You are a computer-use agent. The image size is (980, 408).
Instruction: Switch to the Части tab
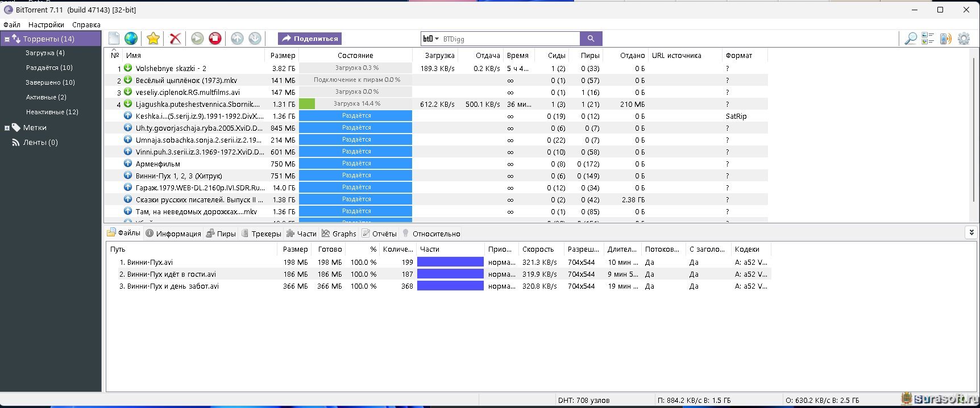[301, 234]
